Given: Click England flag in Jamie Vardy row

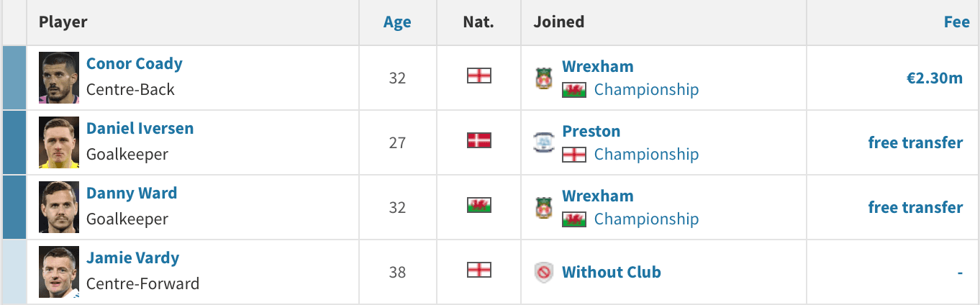Looking at the screenshot, I should (478, 270).
